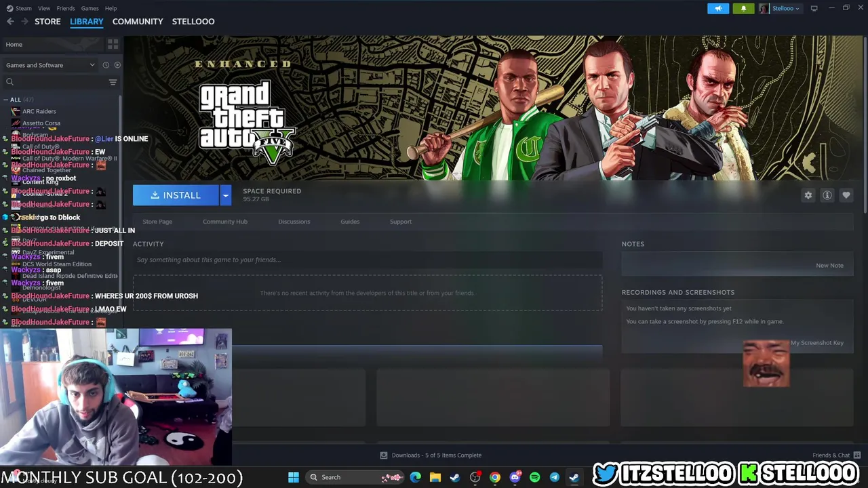Open advanced filter options icon
Viewport: 868px width, 488px height.
coord(113,82)
